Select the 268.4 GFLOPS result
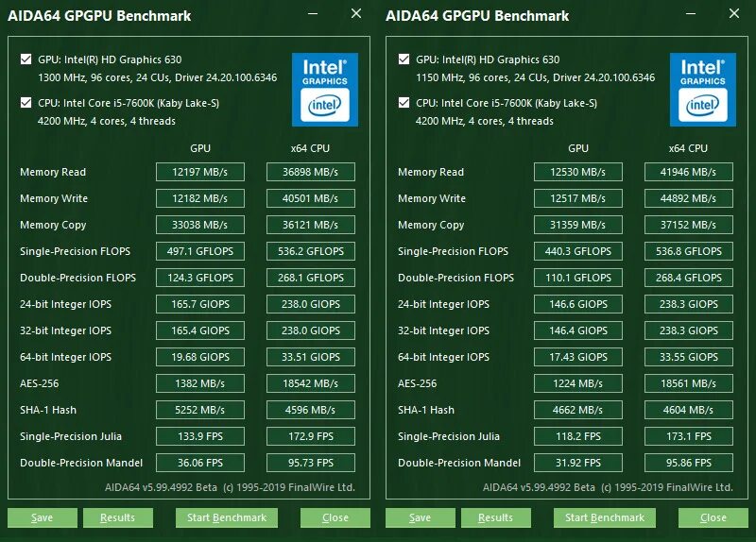Image resolution: width=756 pixels, height=542 pixels. click(x=689, y=278)
